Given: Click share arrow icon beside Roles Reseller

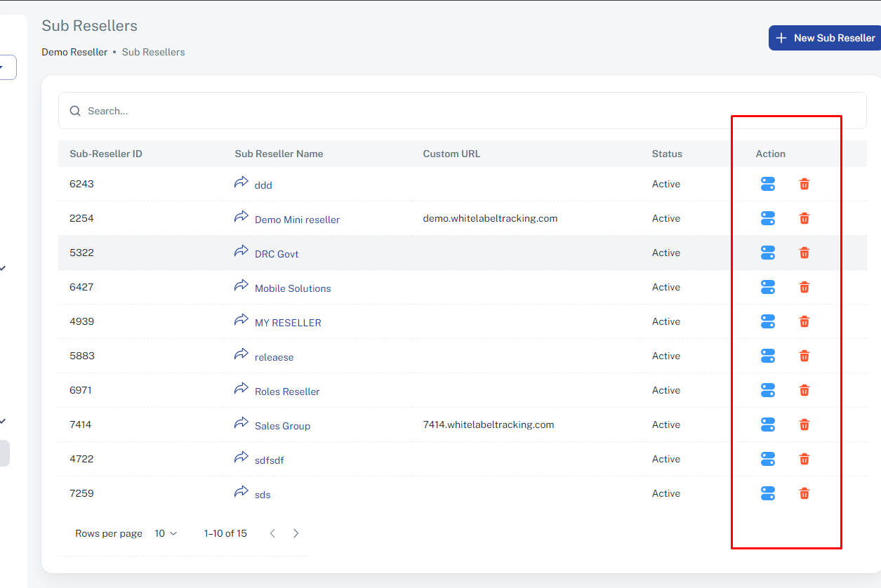Looking at the screenshot, I should 241,389.
